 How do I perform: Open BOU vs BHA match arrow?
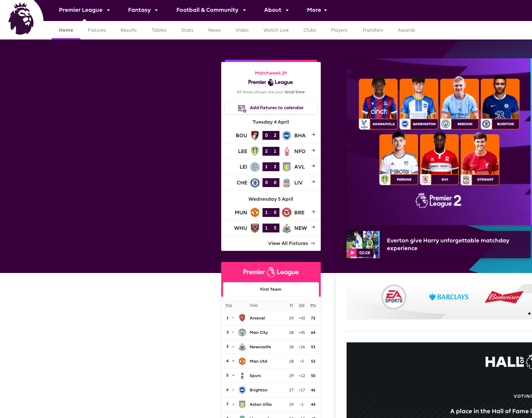313,135
